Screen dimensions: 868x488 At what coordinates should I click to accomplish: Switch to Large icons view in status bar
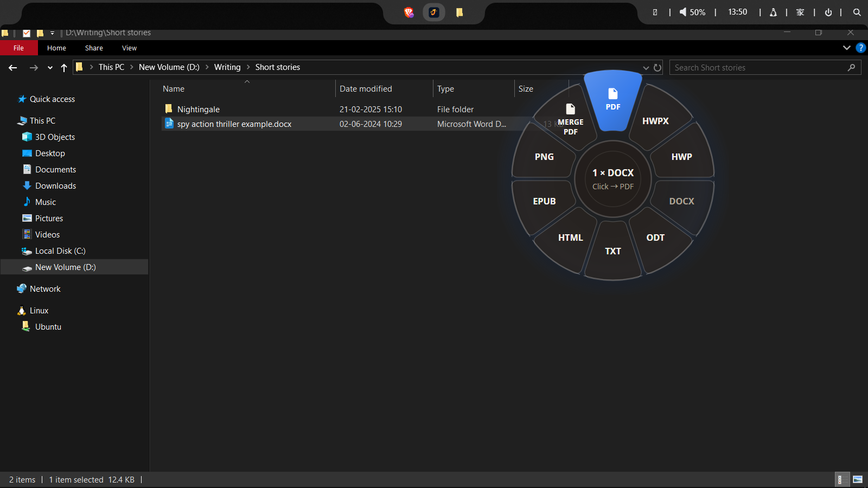858,480
